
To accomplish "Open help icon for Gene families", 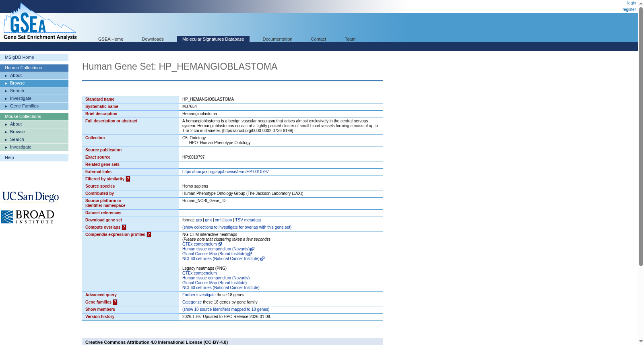I will 115,302.
